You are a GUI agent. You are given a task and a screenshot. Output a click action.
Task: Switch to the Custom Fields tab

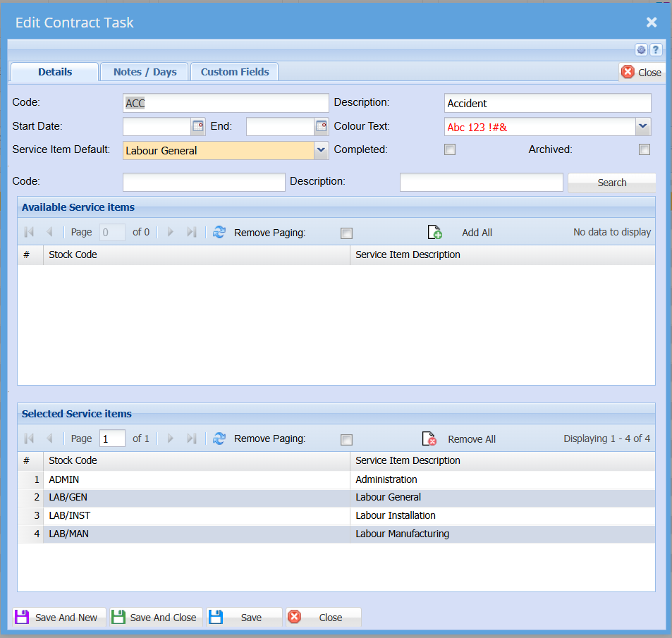pyautogui.click(x=235, y=72)
